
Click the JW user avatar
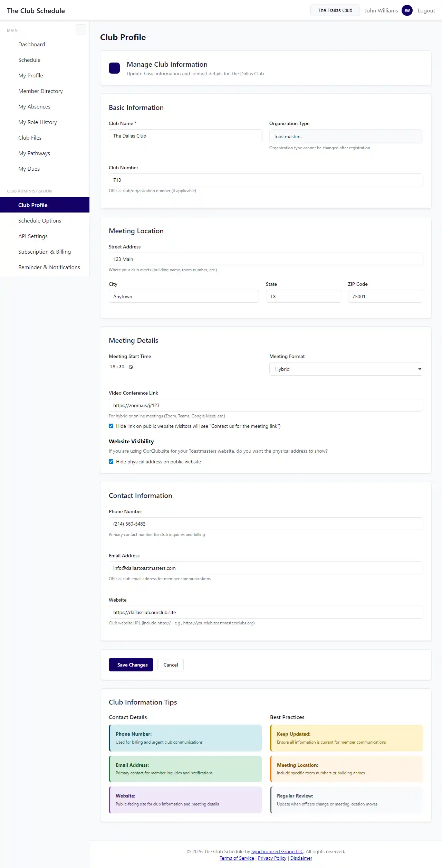[407, 10]
